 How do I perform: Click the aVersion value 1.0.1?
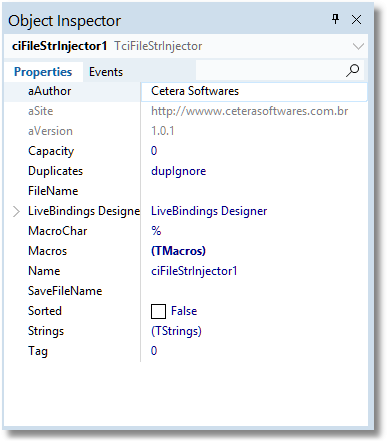(x=163, y=131)
